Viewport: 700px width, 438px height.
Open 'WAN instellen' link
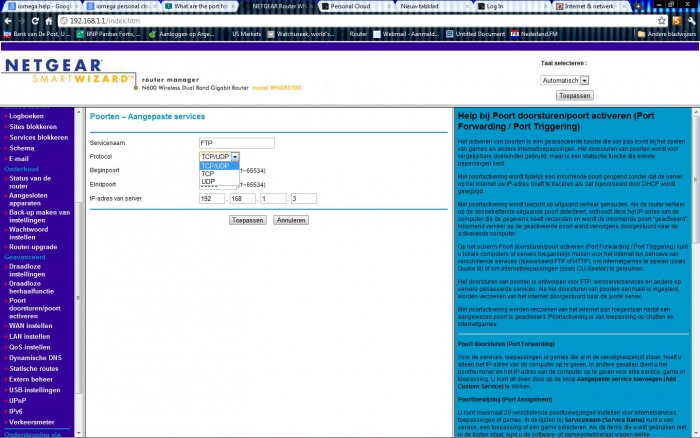[x=30, y=326]
